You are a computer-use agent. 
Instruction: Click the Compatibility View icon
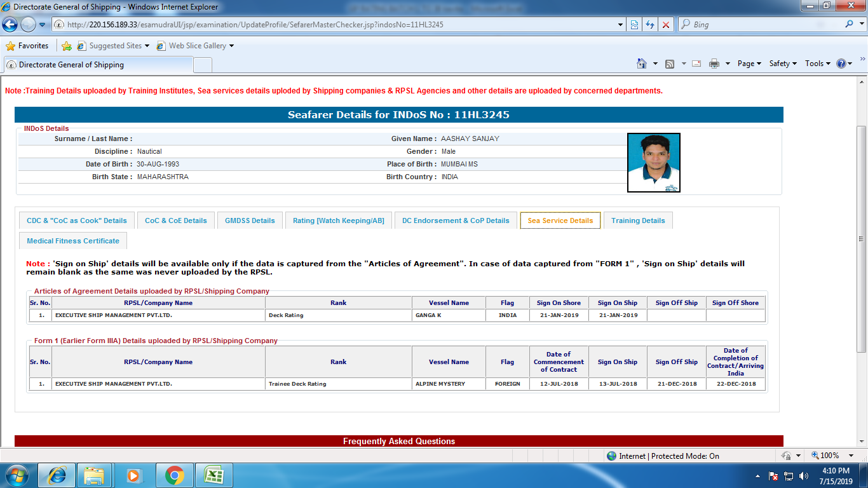tap(634, 25)
